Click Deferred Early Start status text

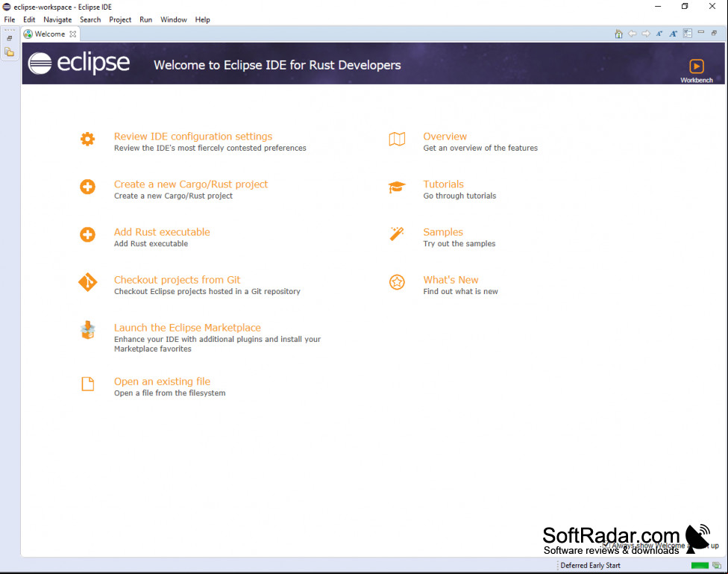pyautogui.click(x=590, y=566)
